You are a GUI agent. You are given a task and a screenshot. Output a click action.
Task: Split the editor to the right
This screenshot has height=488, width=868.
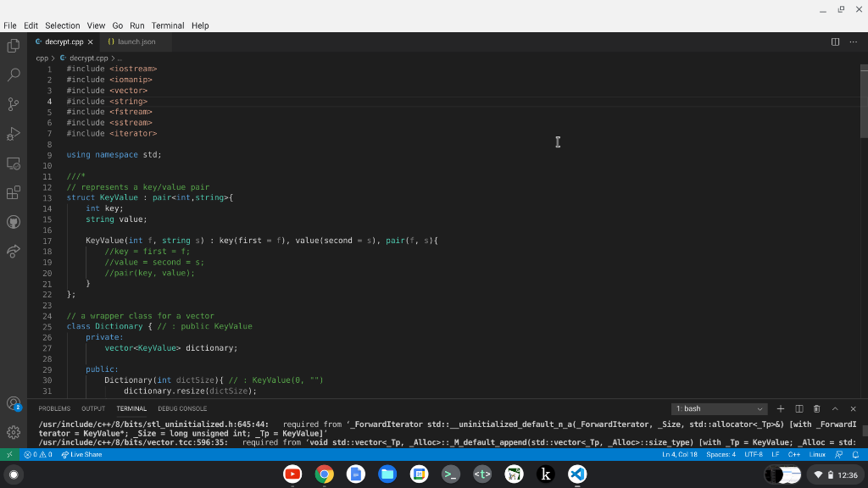coord(835,42)
